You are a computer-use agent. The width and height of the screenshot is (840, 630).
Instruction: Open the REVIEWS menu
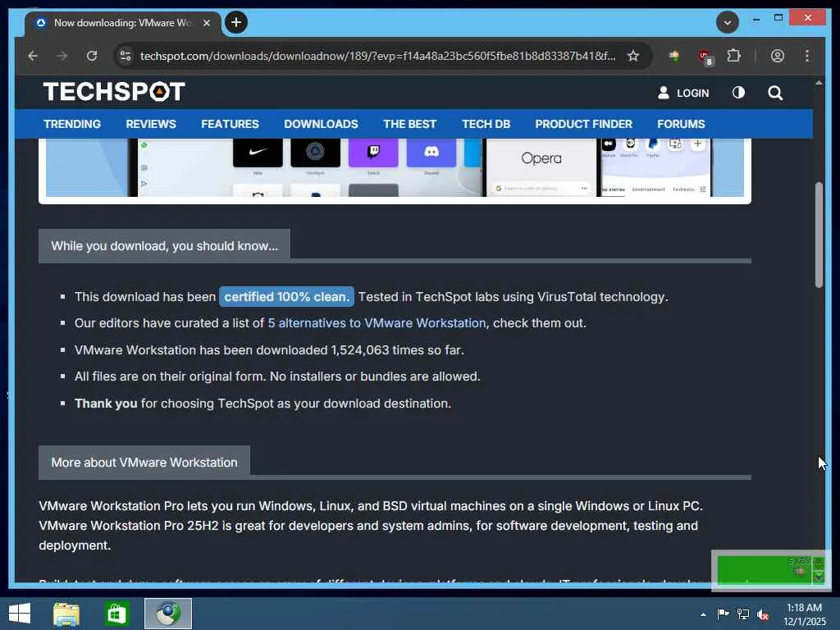(151, 124)
